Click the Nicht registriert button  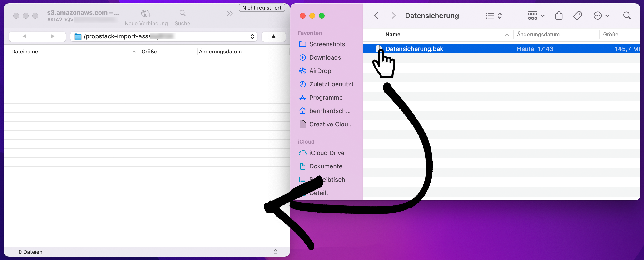click(262, 8)
